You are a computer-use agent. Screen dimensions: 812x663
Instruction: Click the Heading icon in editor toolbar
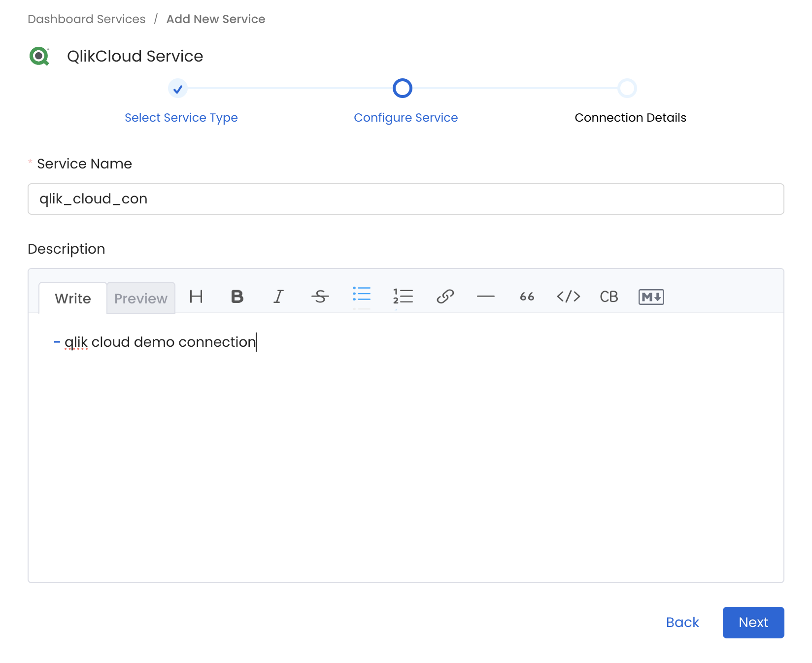point(196,297)
